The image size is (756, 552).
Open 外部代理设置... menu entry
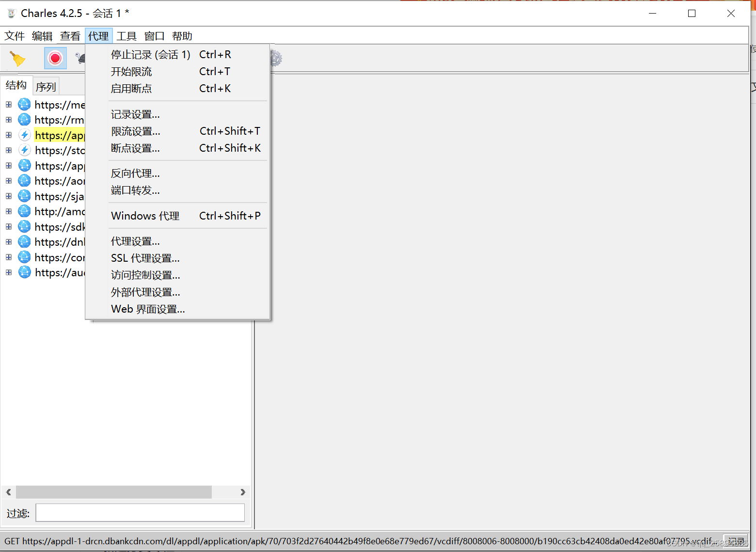[x=177, y=292]
